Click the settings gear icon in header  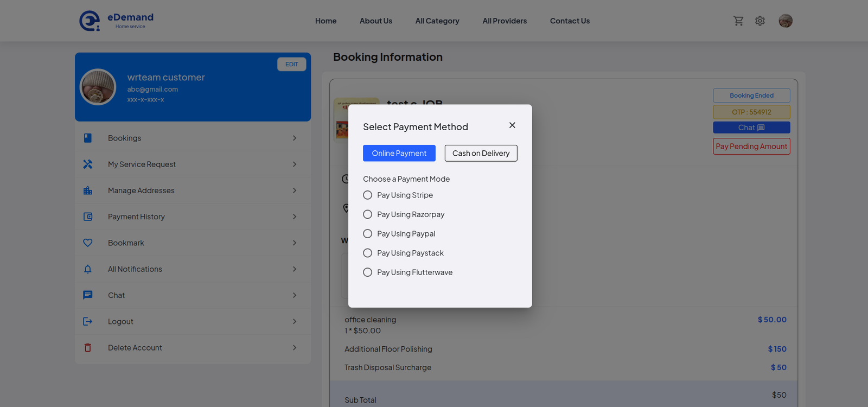(x=760, y=21)
